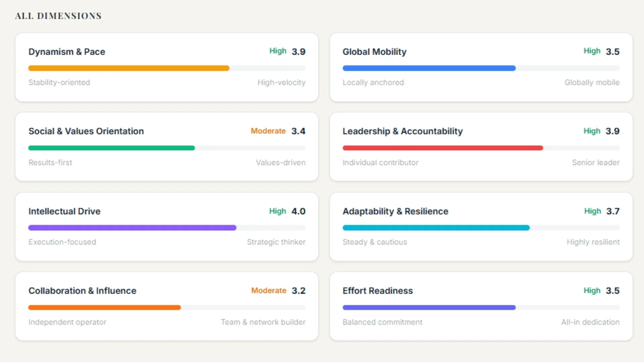
Task: Click the orange Dynamism & Pace progress bar
Action: point(129,68)
